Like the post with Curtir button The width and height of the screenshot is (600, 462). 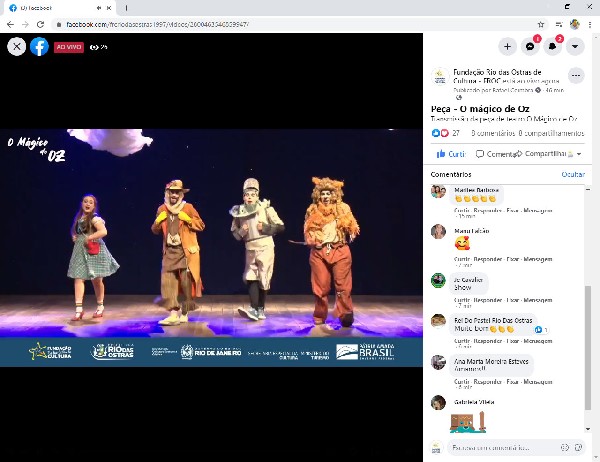point(450,154)
